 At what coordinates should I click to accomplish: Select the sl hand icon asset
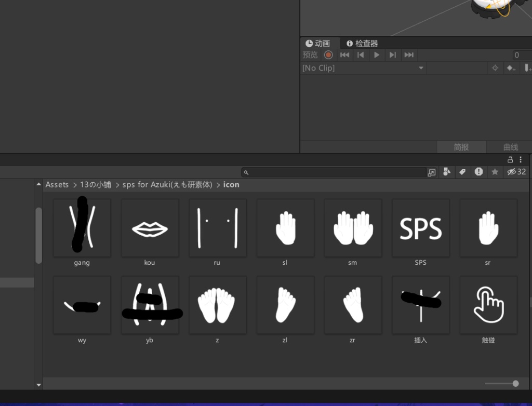click(285, 227)
